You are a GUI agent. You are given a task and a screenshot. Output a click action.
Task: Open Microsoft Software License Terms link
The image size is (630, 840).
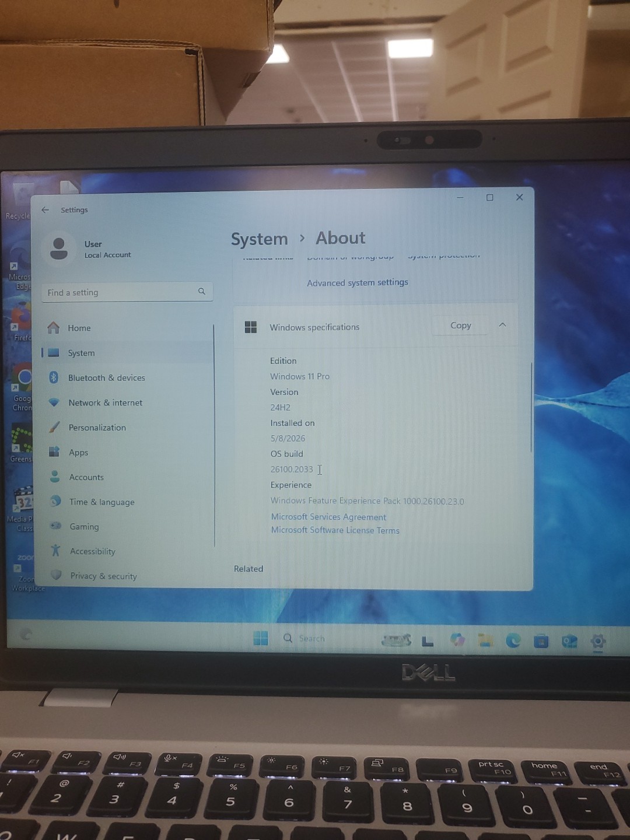pyautogui.click(x=335, y=530)
